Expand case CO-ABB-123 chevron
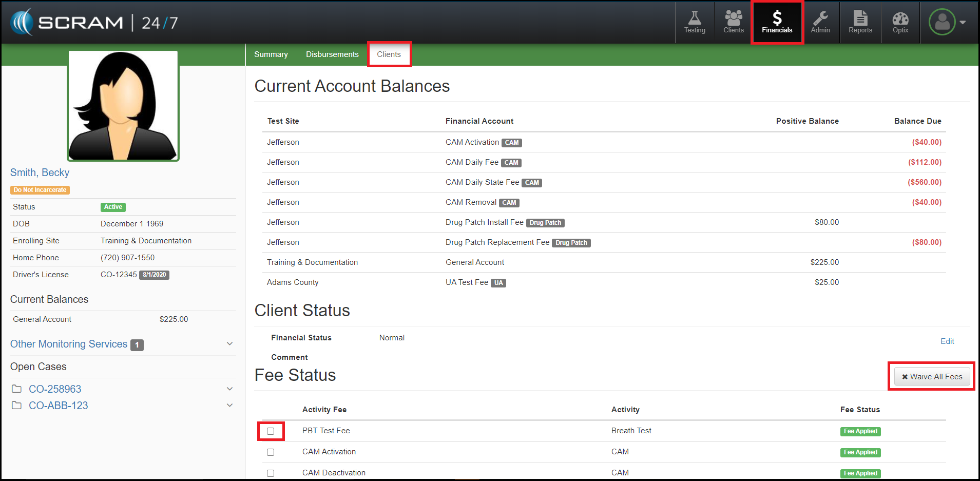Screen dimensions: 980x481 tap(229, 406)
